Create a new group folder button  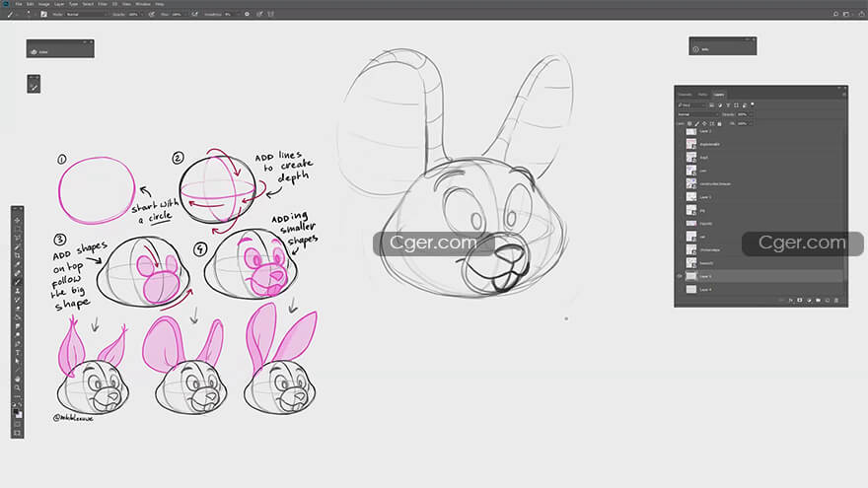818,300
